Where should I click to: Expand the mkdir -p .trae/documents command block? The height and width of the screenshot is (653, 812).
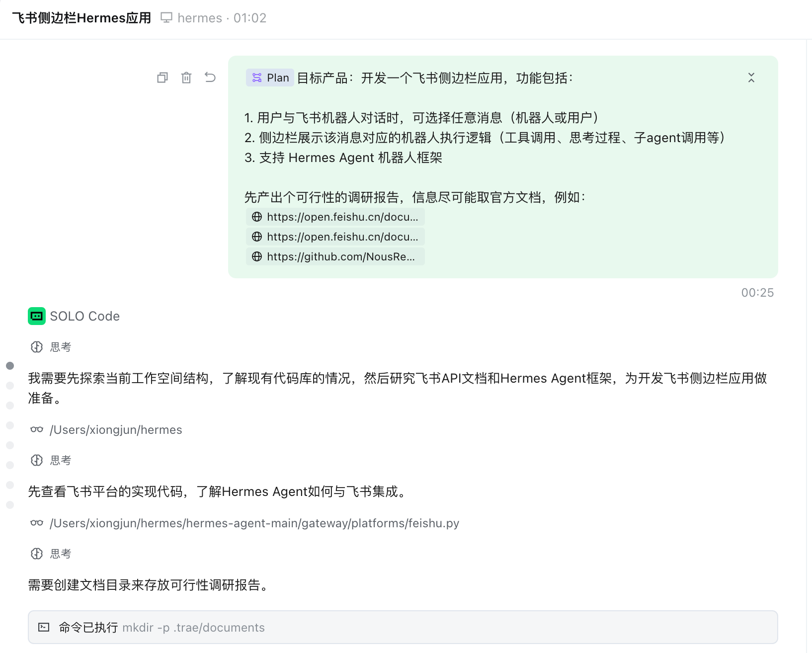(x=403, y=627)
